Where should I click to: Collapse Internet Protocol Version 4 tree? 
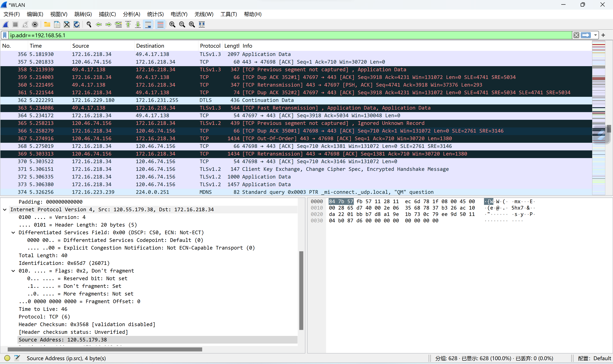pos(5,210)
